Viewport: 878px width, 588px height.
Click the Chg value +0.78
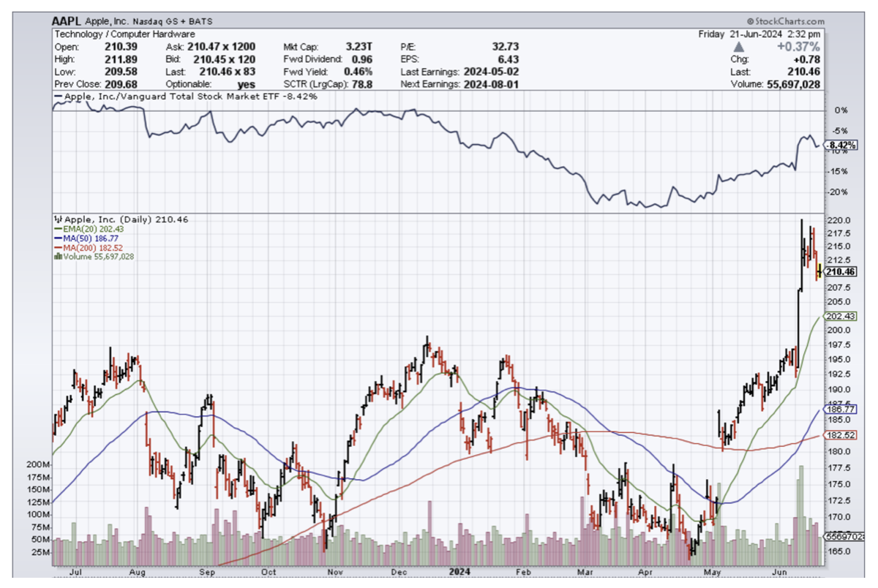(806, 59)
